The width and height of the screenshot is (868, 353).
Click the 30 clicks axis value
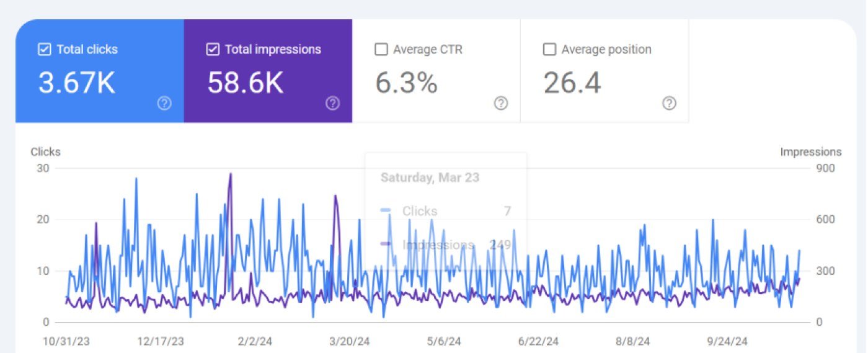tap(43, 168)
